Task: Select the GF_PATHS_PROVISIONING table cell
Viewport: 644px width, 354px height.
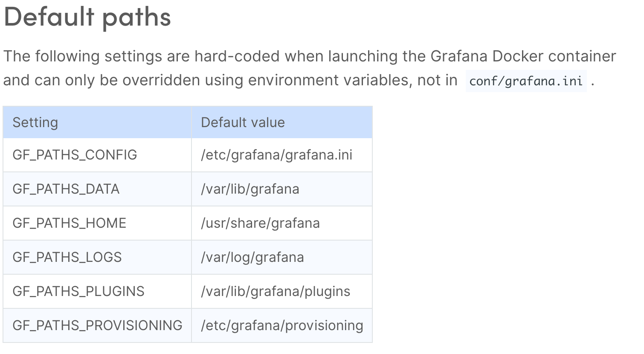Action: (97, 325)
